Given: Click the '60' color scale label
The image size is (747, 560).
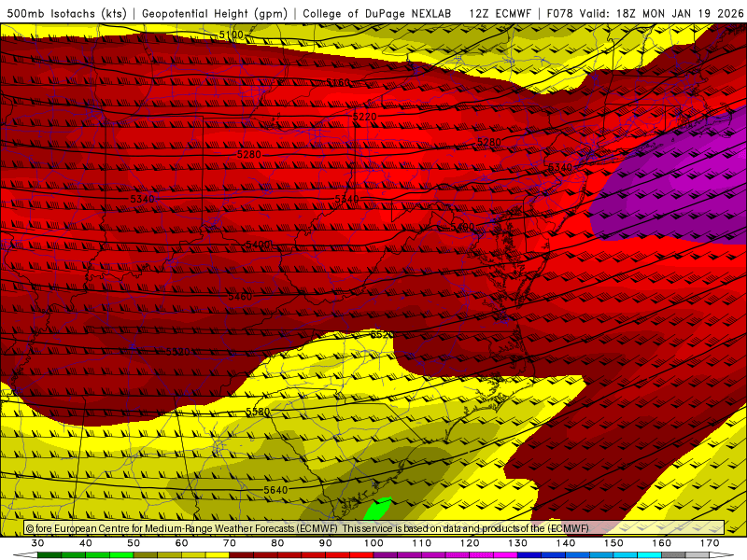Looking at the screenshot, I should click(181, 543).
